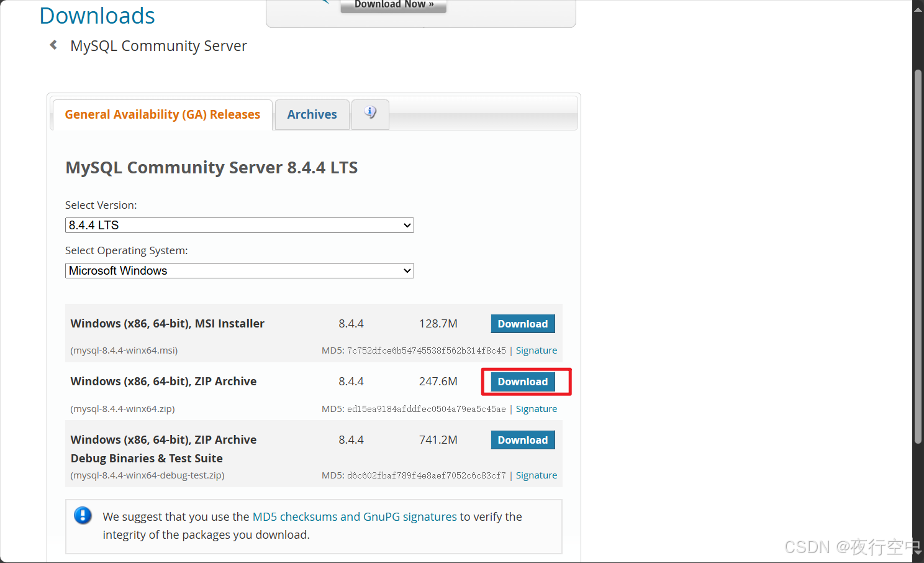Open the information icon tab
Image resolution: width=924 pixels, height=563 pixels.
click(x=370, y=114)
